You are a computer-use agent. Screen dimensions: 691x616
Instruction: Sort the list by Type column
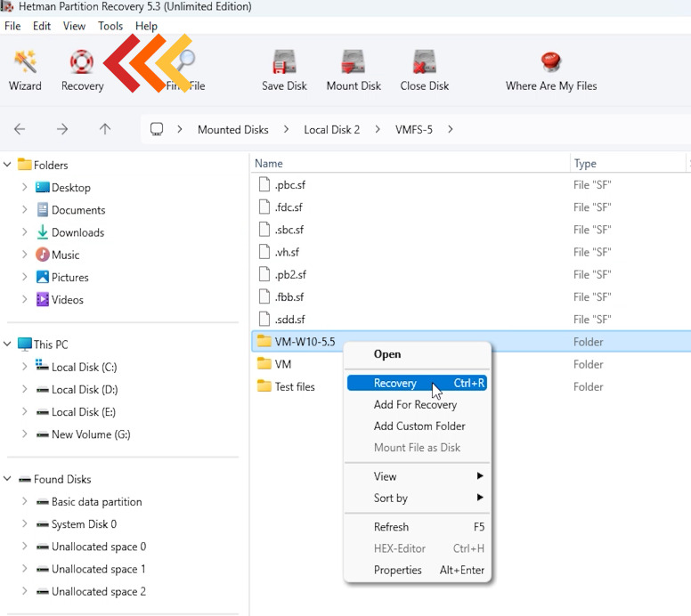click(x=628, y=164)
